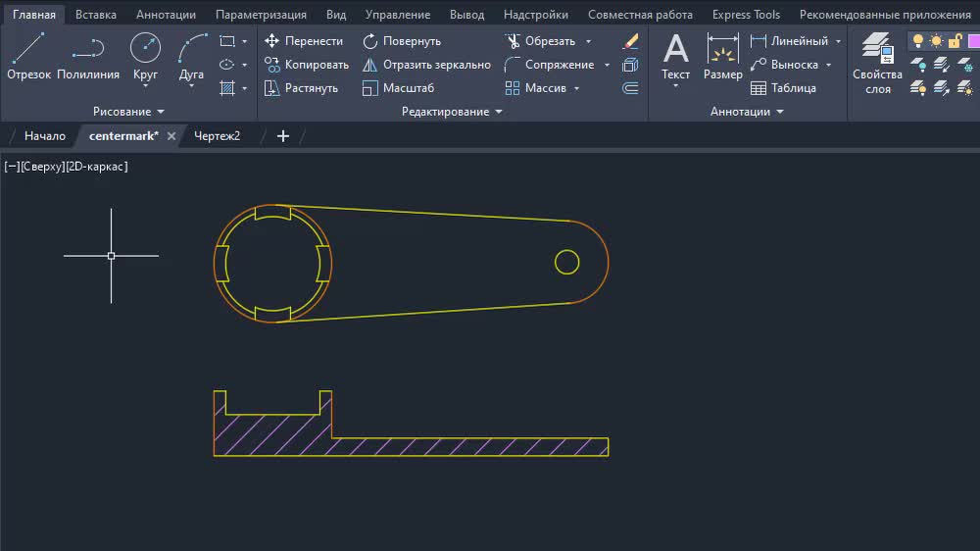
Task: Open the Размер dimension tool
Action: [x=722, y=57]
